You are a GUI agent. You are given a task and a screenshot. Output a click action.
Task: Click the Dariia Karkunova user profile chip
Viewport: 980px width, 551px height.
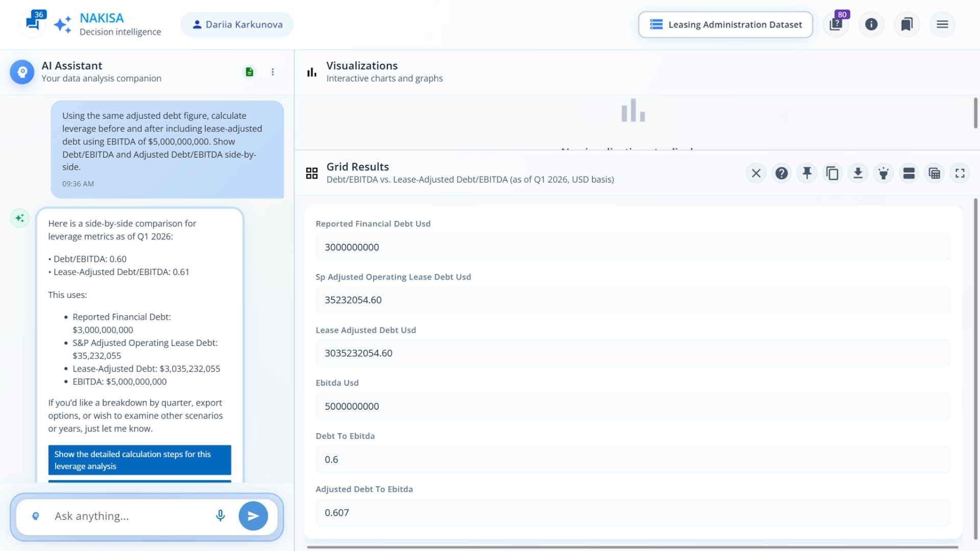[237, 24]
